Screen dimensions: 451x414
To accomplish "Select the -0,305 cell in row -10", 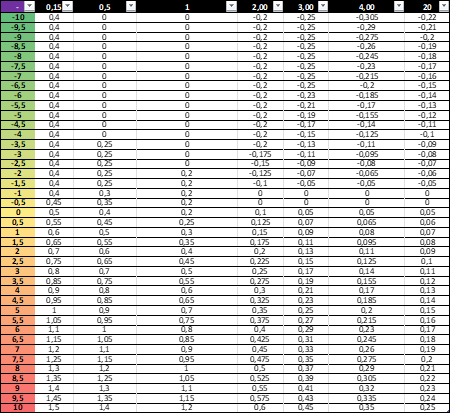I will [x=366, y=17].
